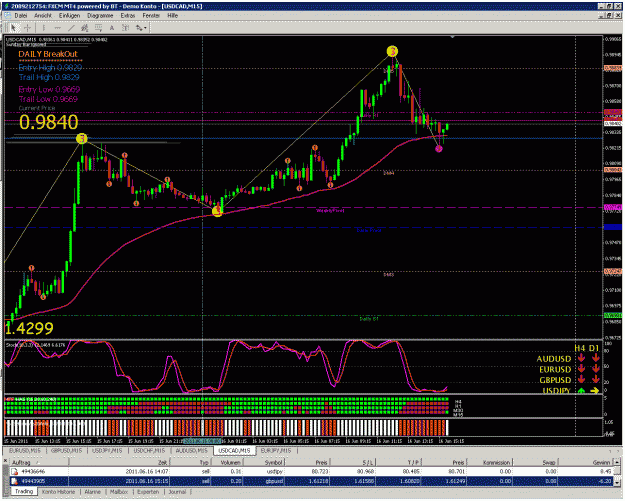Click the yellow swing marker near Trail High line

point(82,138)
